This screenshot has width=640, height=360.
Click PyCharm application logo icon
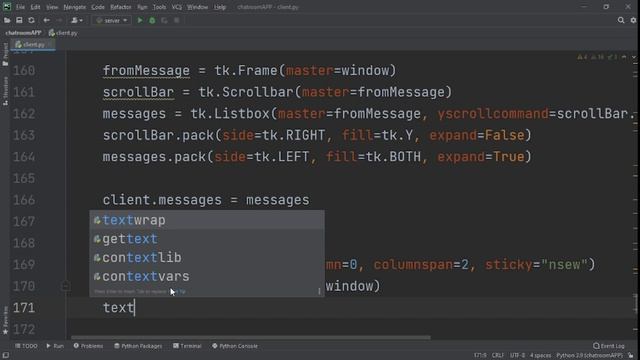pyautogui.click(x=7, y=7)
